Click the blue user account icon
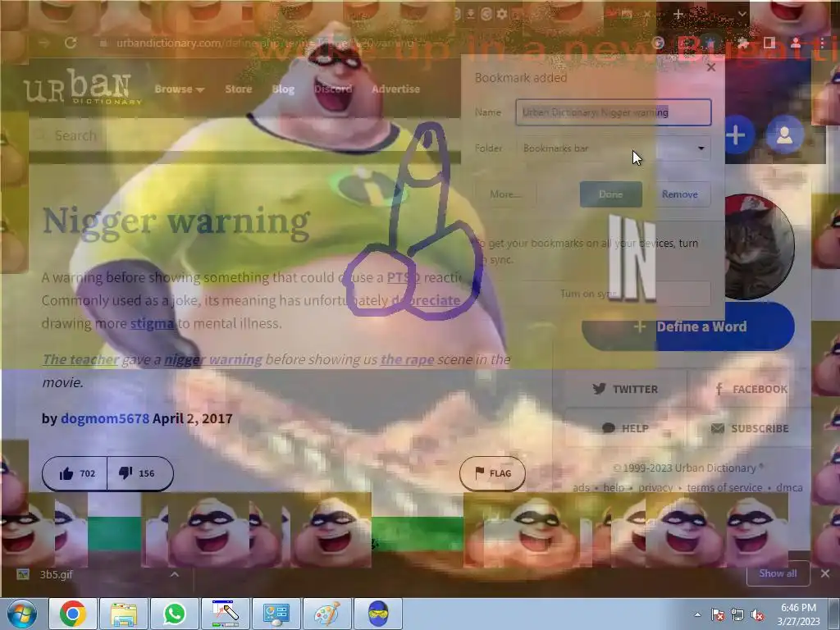 [x=784, y=135]
